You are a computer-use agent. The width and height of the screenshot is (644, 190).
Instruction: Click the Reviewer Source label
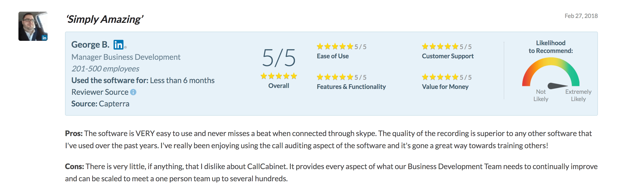[x=100, y=92]
